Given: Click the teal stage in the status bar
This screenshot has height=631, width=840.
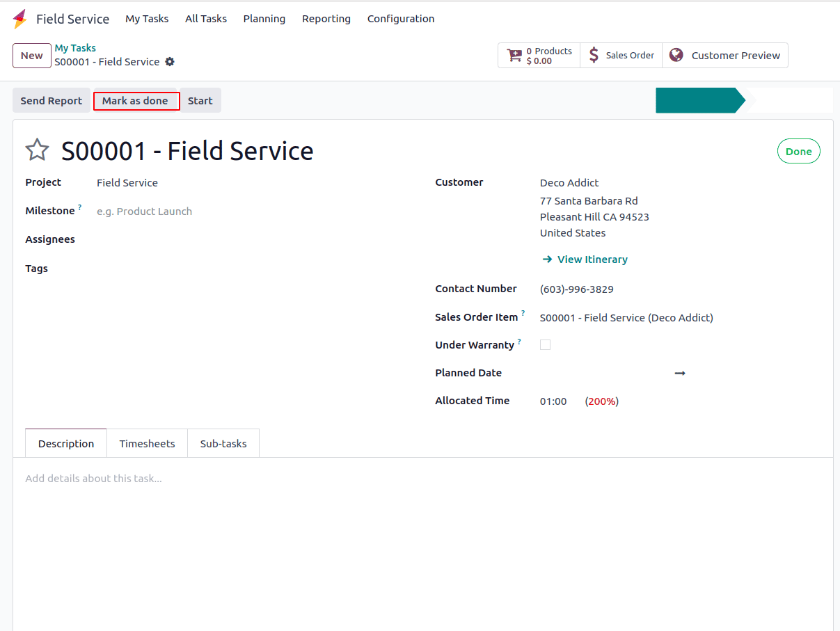Looking at the screenshot, I should tap(696, 101).
